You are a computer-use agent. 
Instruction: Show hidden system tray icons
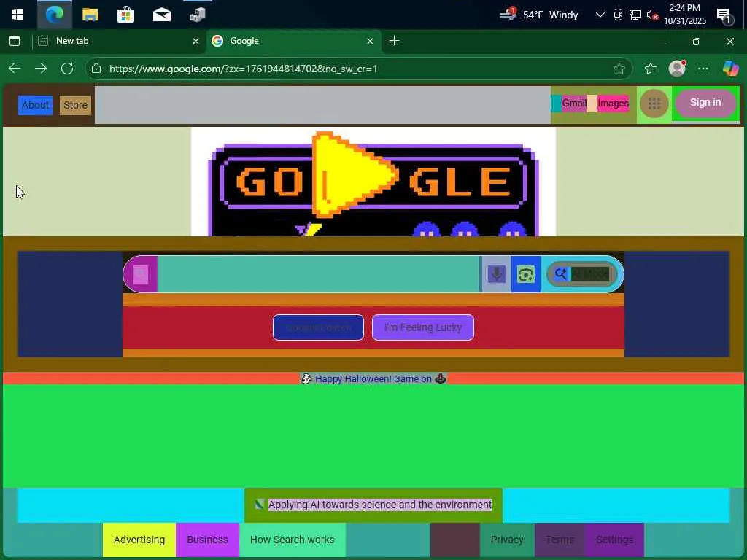pyautogui.click(x=600, y=15)
